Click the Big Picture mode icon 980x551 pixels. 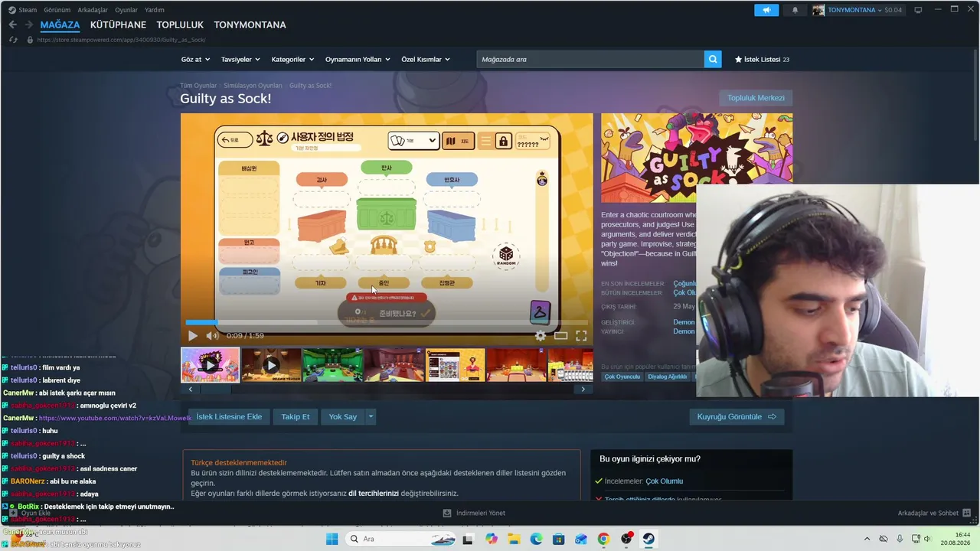click(x=918, y=10)
